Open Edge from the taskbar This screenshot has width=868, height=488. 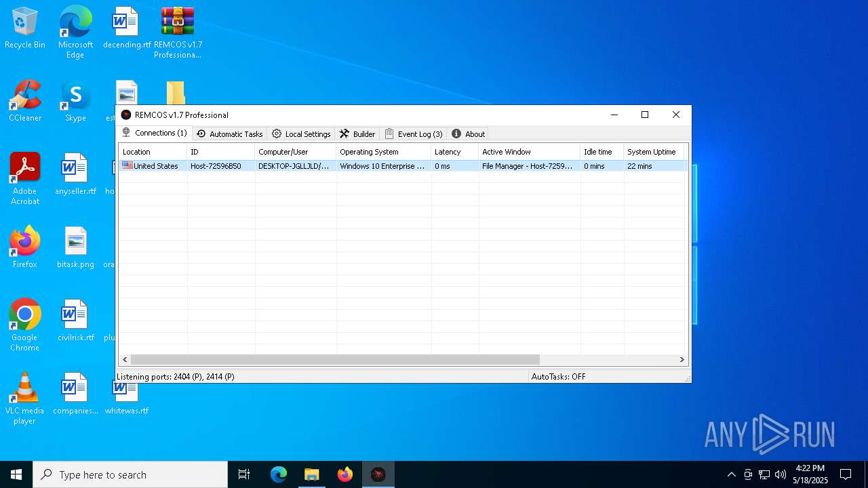tap(279, 474)
